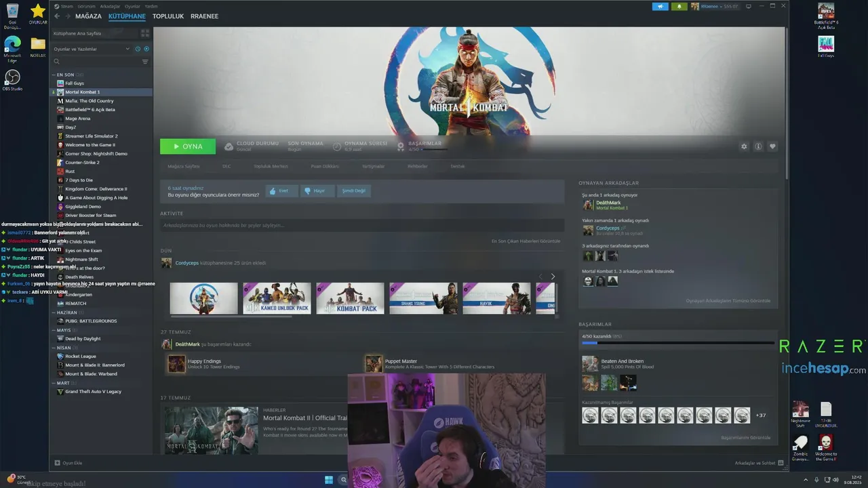Select Counter-Strike 2 in library list
The height and width of the screenshot is (488, 868).
tap(102, 163)
